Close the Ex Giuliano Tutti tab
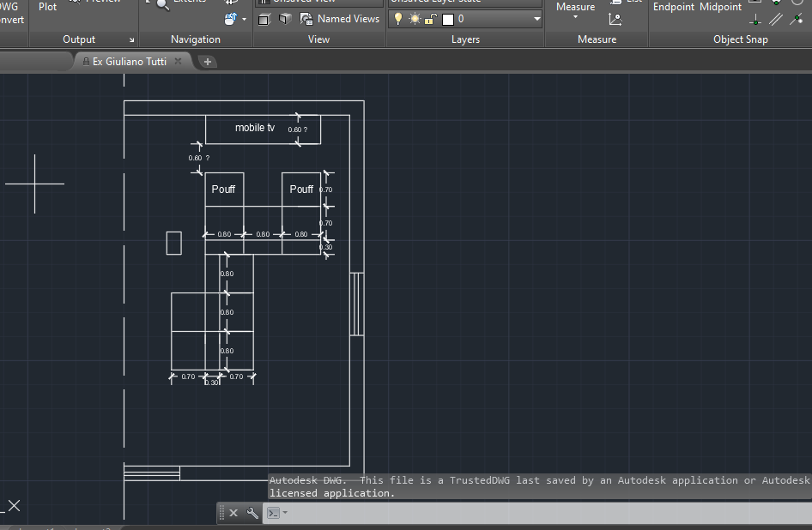812x530 pixels. point(179,61)
